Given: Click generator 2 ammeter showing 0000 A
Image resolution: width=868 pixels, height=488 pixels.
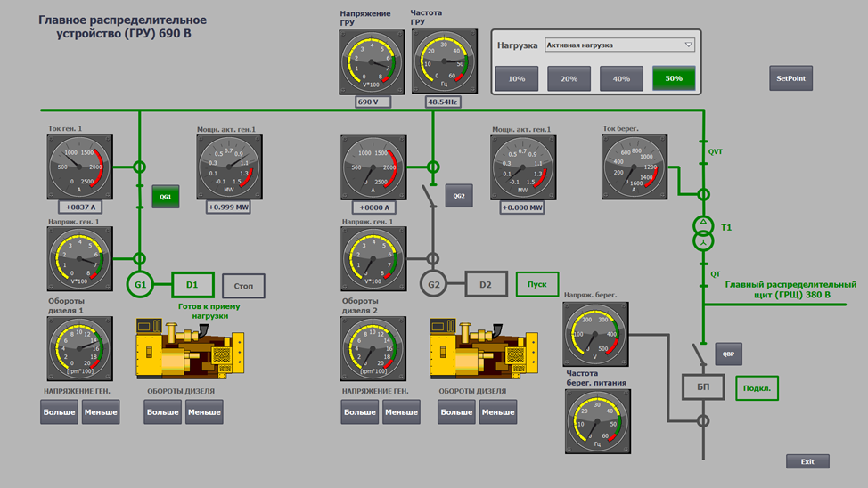Looking at the screenshot, I should (x=373, y=167).
